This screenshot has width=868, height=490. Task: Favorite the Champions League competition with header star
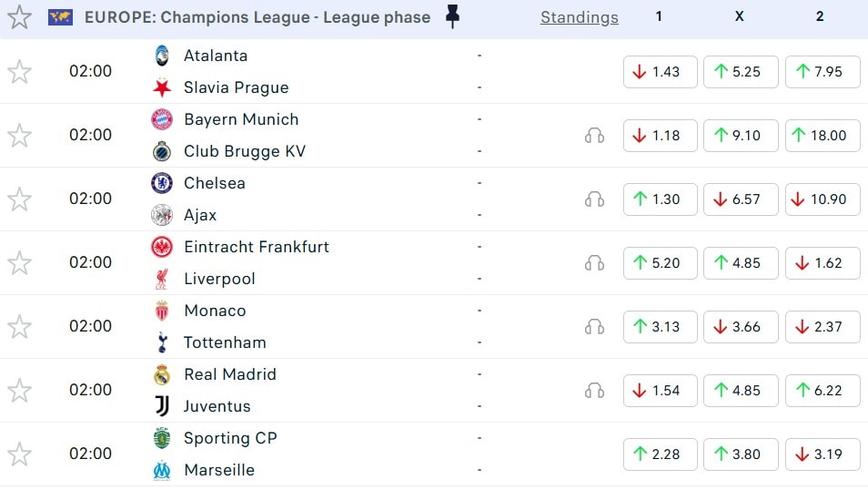pyautogui.click(x=19, y=17)
